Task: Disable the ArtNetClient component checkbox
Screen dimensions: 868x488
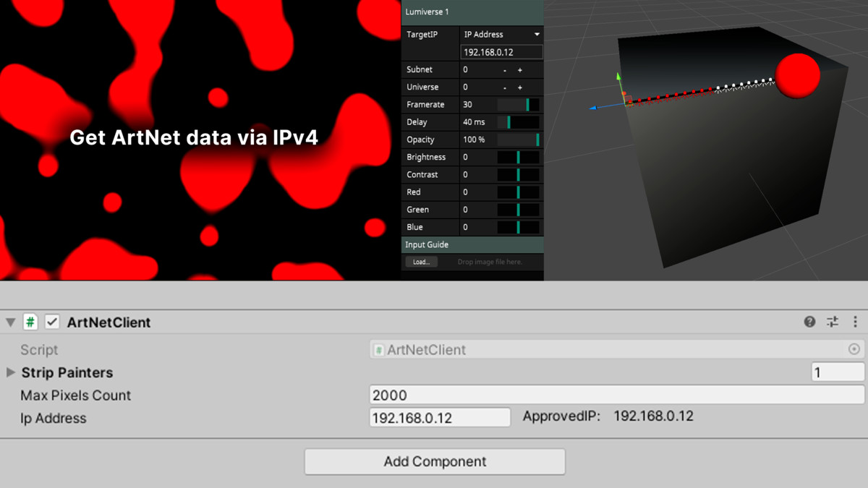Action: tap(52, 322)
